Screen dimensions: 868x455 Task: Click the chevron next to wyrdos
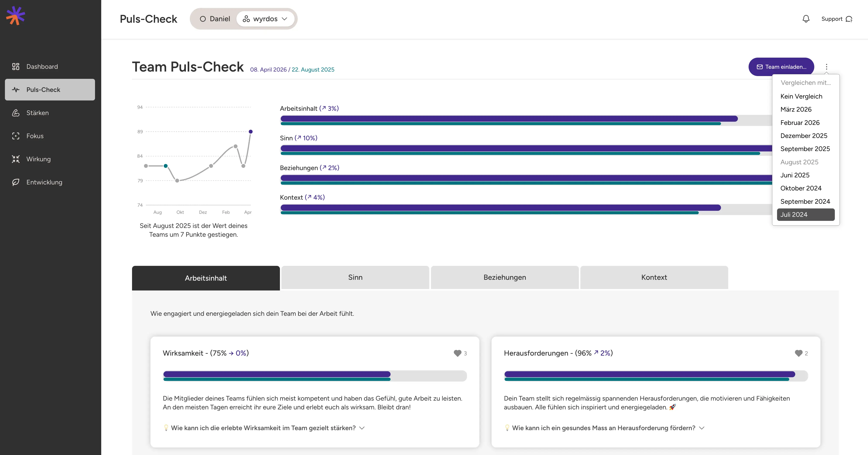284,19
